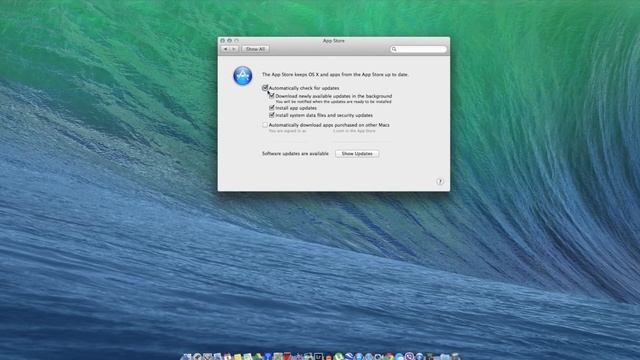The height and width of the screenshot is (360, 640).
Task: Enable Automatically download apps purchased on other Macs
Action: point(265,125)
